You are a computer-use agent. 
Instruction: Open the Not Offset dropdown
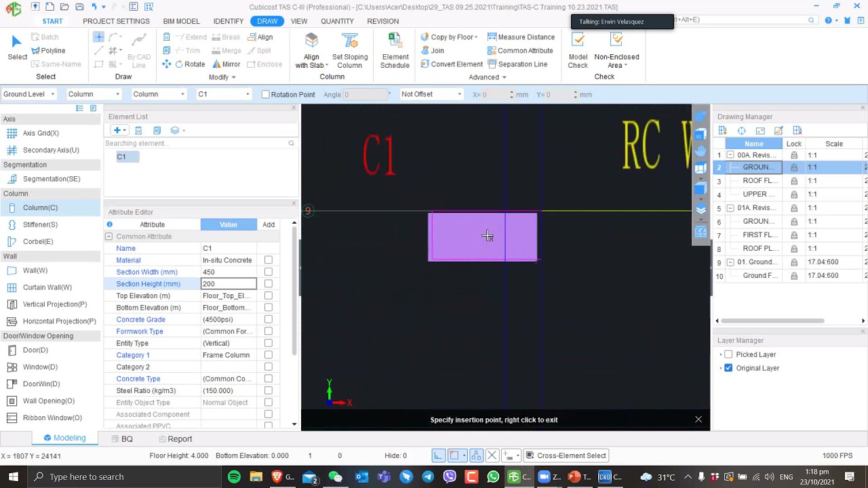[431, 94]
